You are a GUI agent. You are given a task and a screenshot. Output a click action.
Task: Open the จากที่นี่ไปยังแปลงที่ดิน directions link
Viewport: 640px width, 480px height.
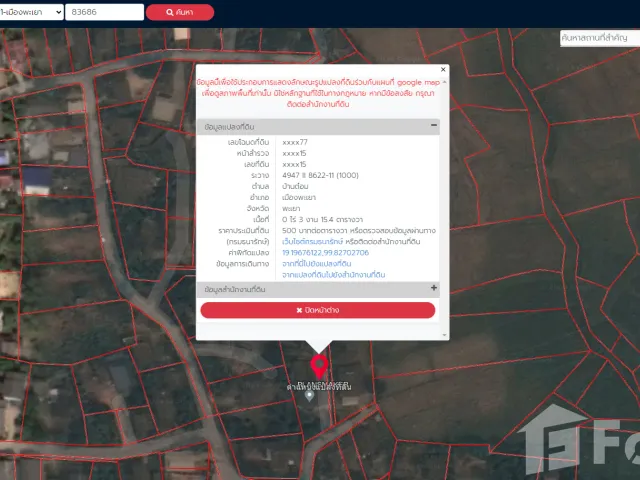click(x=316, y=264)
